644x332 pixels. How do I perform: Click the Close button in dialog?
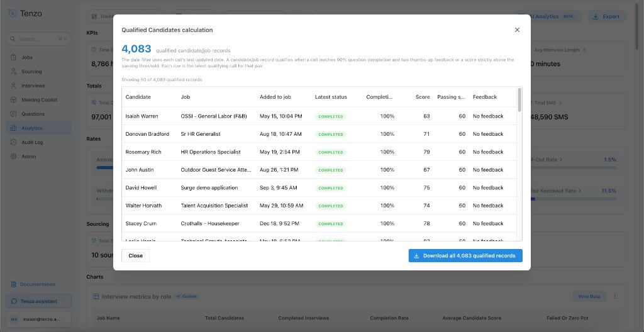pos(136,255)
